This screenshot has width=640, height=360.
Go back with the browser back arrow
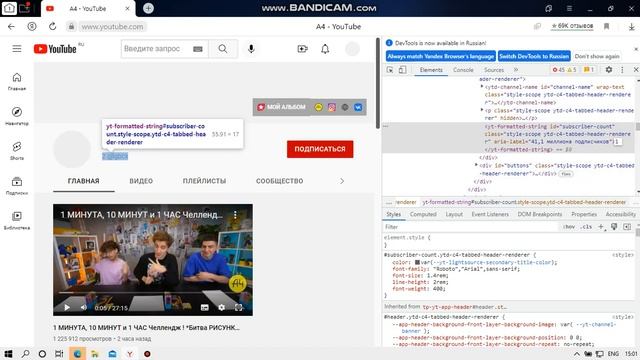pyautogui.click(x=11, y=27)
